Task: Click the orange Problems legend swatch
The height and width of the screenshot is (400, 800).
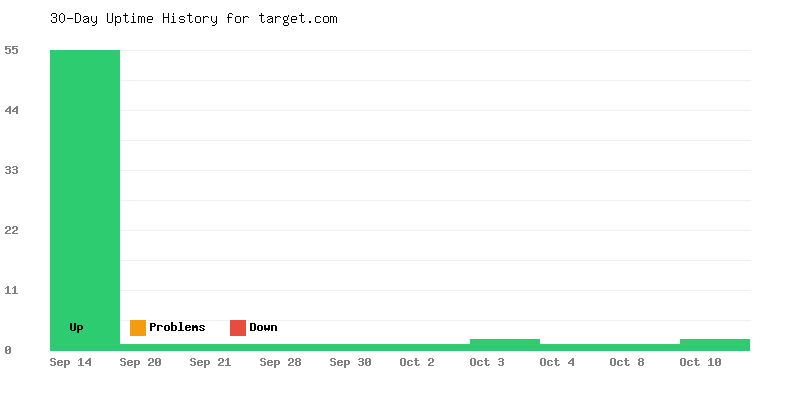Action: coord(138,328)
